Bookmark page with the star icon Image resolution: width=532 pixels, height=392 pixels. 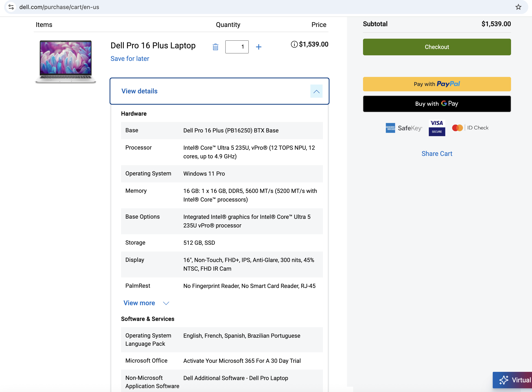(518, 7)
